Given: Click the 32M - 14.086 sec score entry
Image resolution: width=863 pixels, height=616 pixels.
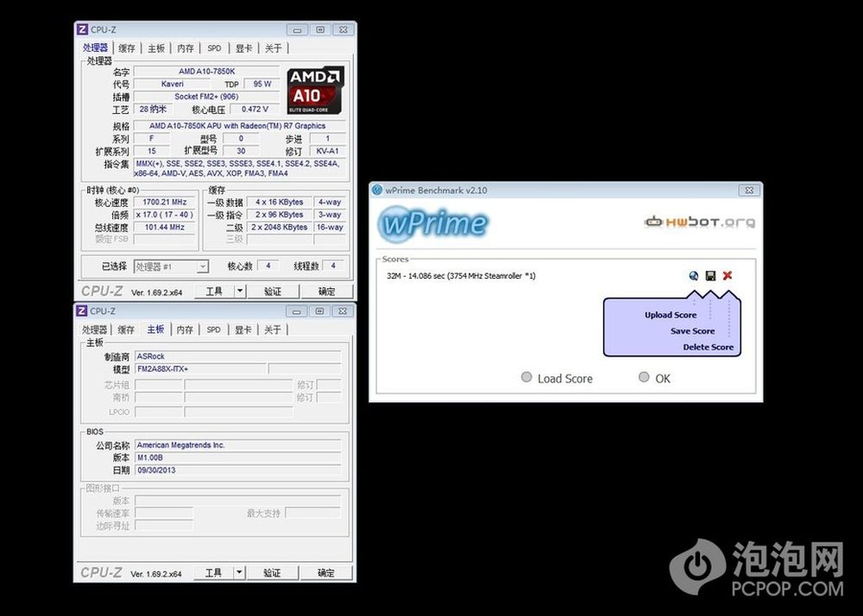Looking at the screenshot, I should click(461, 275).
